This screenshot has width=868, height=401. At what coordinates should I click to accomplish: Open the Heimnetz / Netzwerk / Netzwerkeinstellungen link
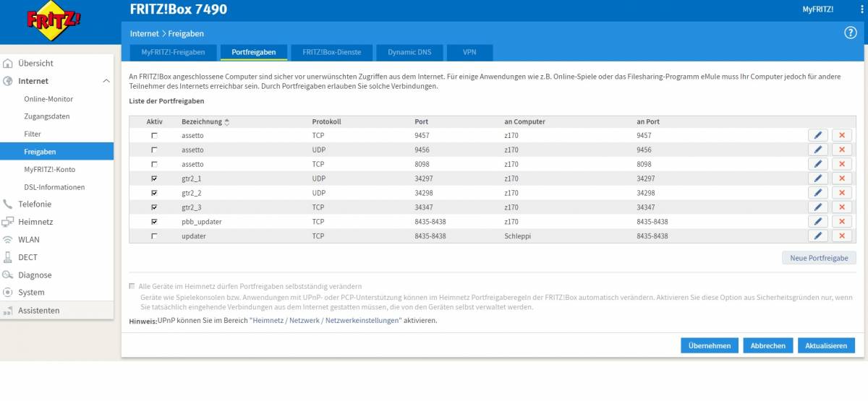[x=325, y=320]
